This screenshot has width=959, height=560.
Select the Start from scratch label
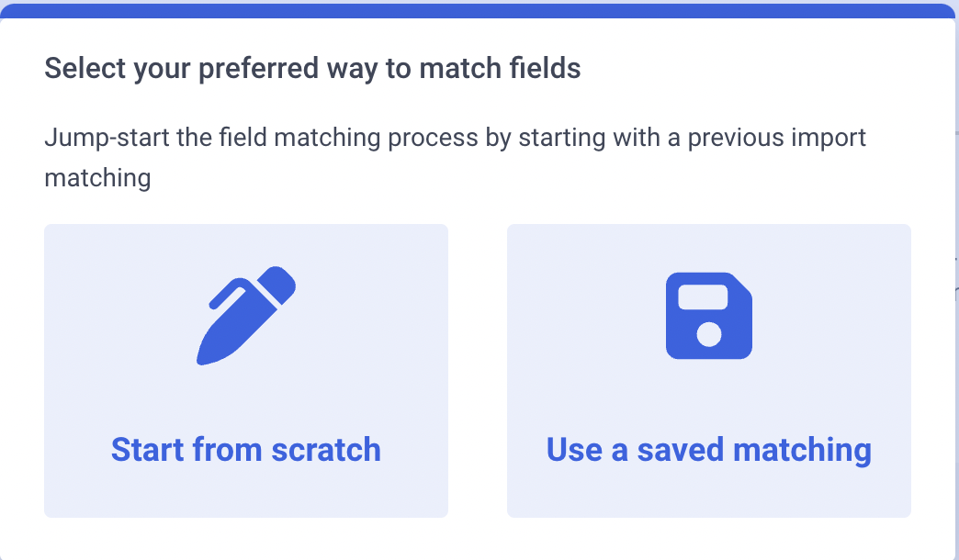(246, 450)
